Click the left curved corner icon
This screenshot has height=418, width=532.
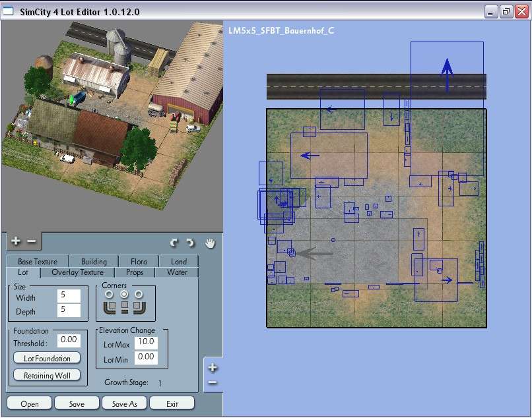(110, 307)
